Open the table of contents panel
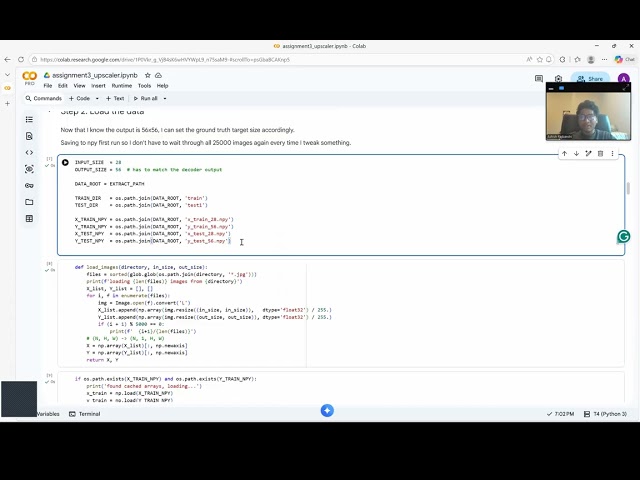Viewport: 640px width, 480px height. pyautogui.click(x=29, y=120)
